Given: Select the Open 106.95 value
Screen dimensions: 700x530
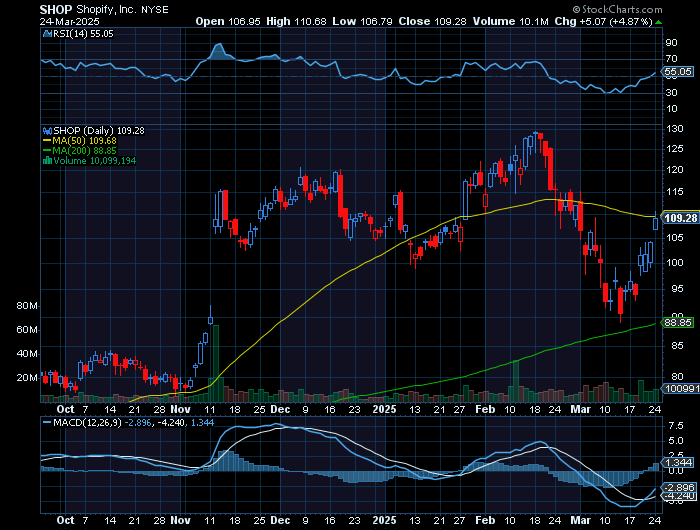Looking at the screenshot, I should [x=228, y=21].
